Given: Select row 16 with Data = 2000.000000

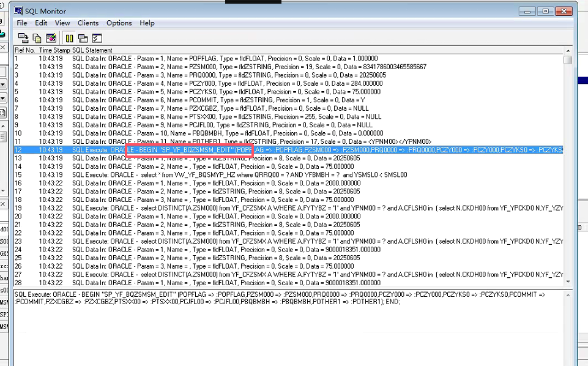Looking at the screenshot, I should click(288, 183).
